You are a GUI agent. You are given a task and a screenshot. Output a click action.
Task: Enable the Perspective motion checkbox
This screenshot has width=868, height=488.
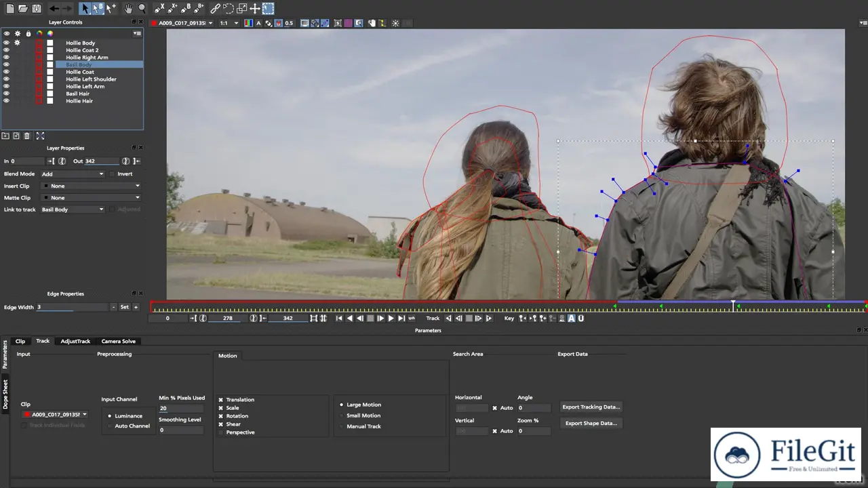[x=221, y=432]
